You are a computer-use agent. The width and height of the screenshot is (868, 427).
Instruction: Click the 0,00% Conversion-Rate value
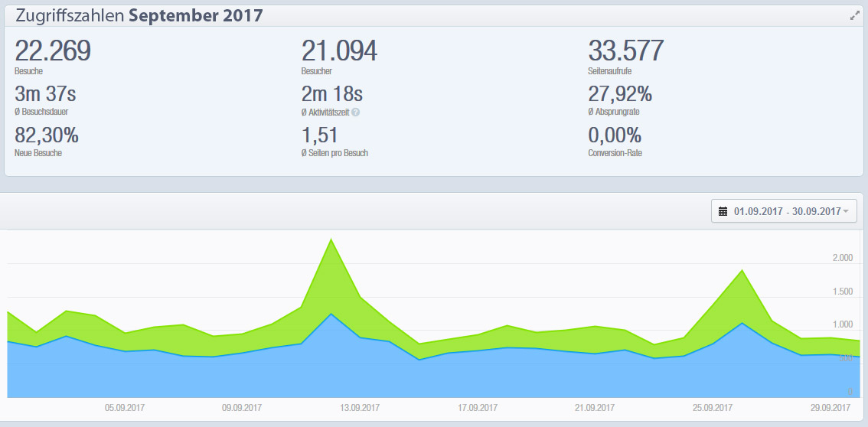[x=615, y=136]
